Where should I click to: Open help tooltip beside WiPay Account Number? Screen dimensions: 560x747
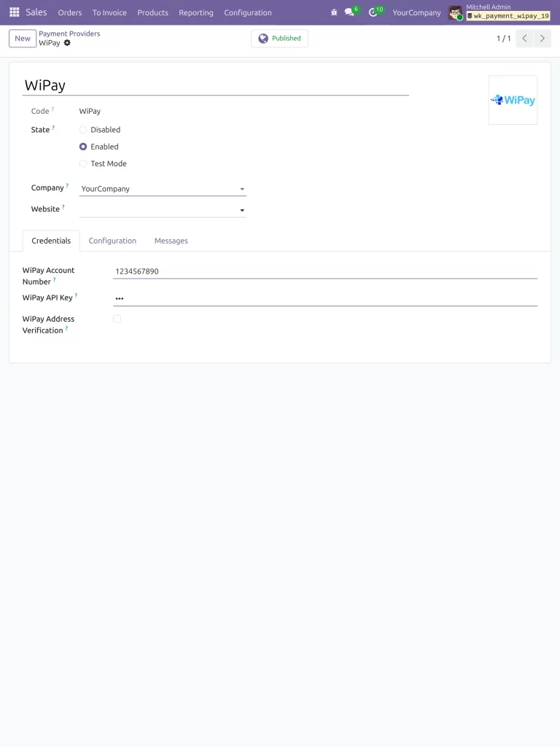(x=54, y=279)
